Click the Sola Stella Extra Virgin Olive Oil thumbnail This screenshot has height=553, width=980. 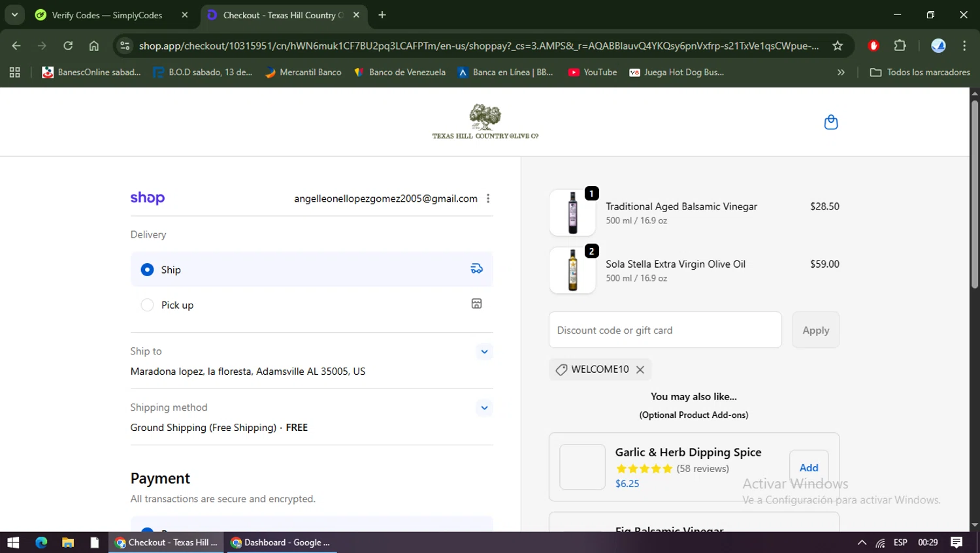pyautogui.click(x=572, y=270)
